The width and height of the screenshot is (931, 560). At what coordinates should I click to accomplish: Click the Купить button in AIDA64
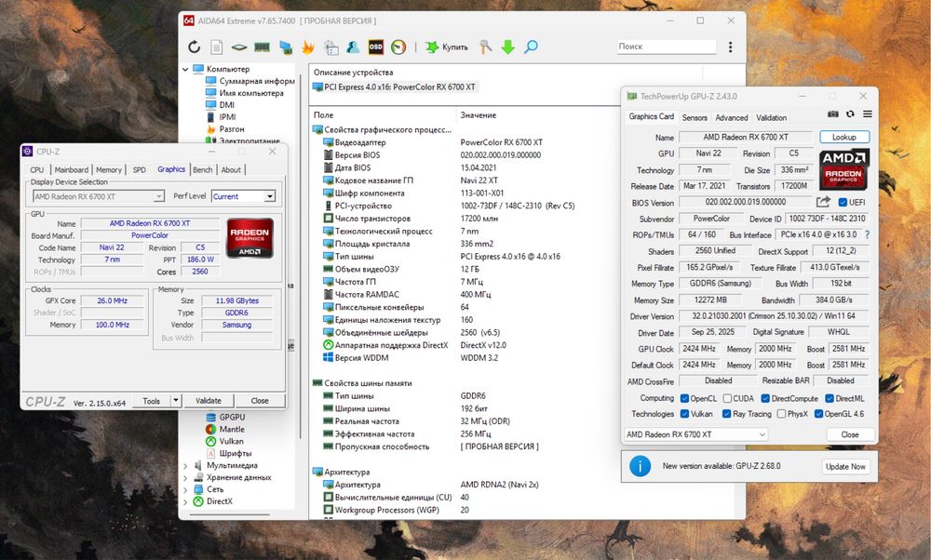click(x=447, y=47)
